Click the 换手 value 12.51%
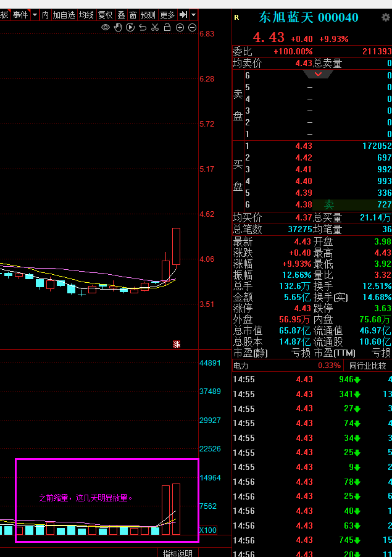 point(377,286)
